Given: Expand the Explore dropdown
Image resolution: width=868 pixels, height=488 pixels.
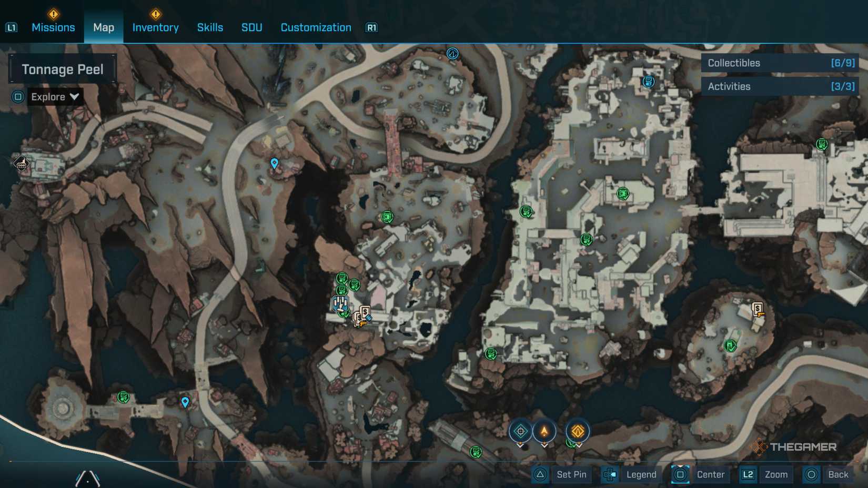Looking at the screenshot, I should coord(55,97).
